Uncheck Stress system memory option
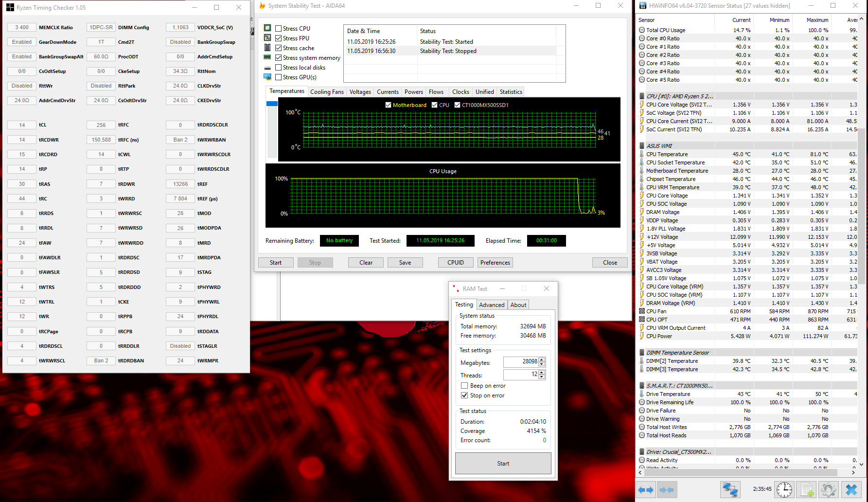The height and width of the screenshot is (502, 868). [x=279, y=58]
